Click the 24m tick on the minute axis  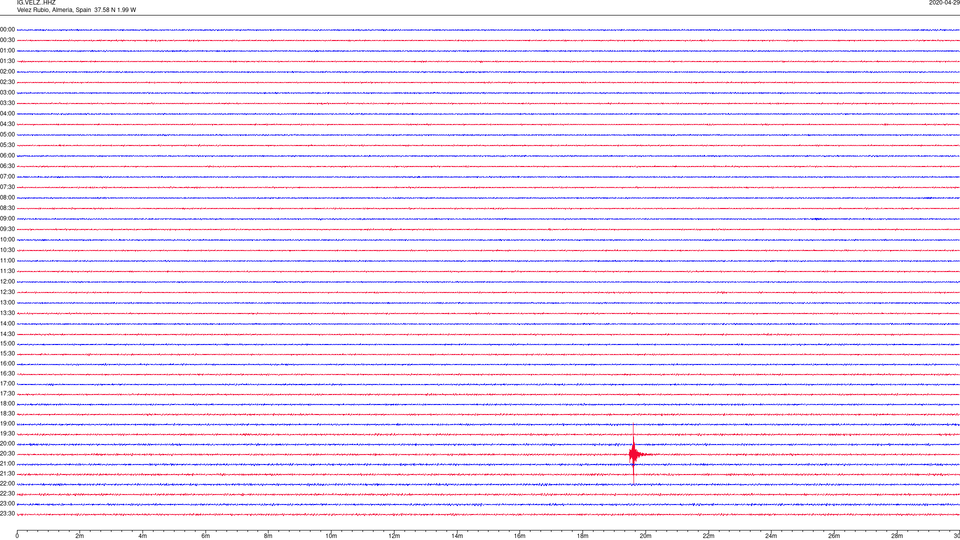point(771,536)
